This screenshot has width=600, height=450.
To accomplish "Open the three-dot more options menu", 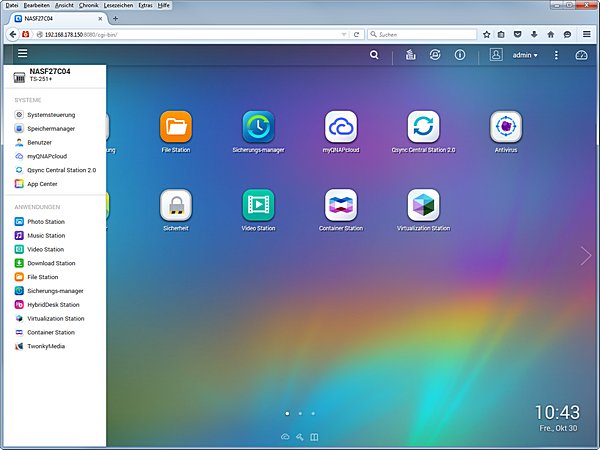I will [x=556, y=55].
